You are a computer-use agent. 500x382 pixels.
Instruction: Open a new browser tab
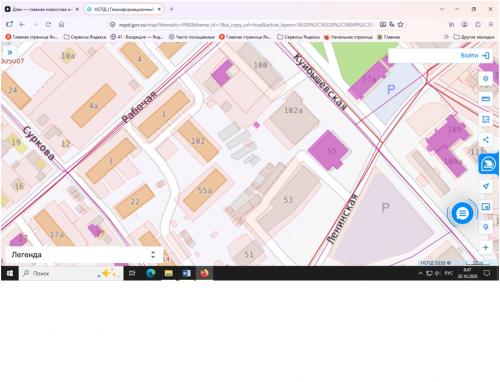pos(172,9)
